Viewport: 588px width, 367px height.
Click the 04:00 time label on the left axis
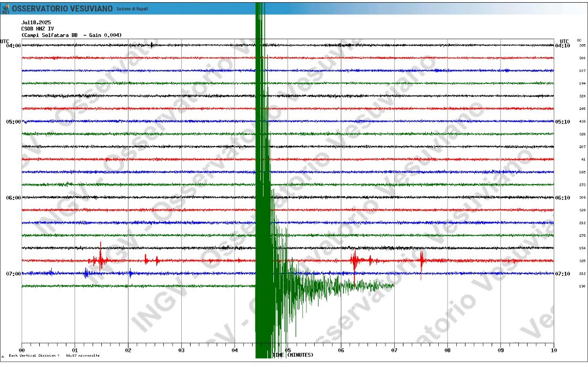click(x=14, y=46)
